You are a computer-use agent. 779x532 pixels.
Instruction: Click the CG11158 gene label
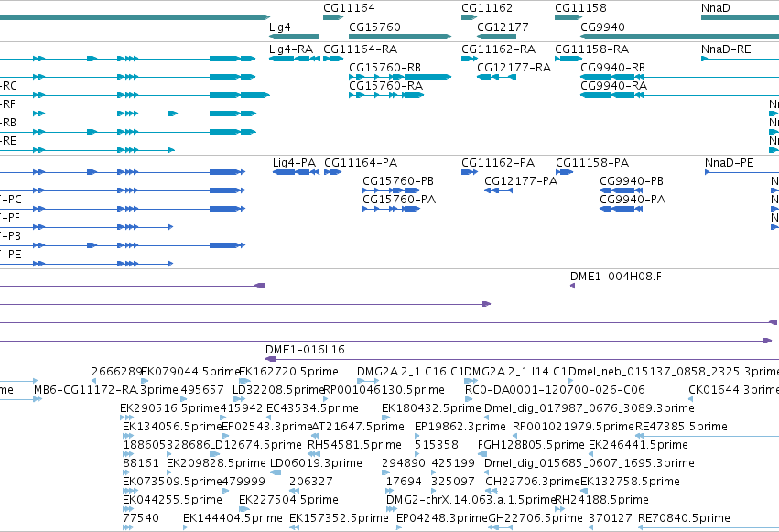(x=580, y=8)
